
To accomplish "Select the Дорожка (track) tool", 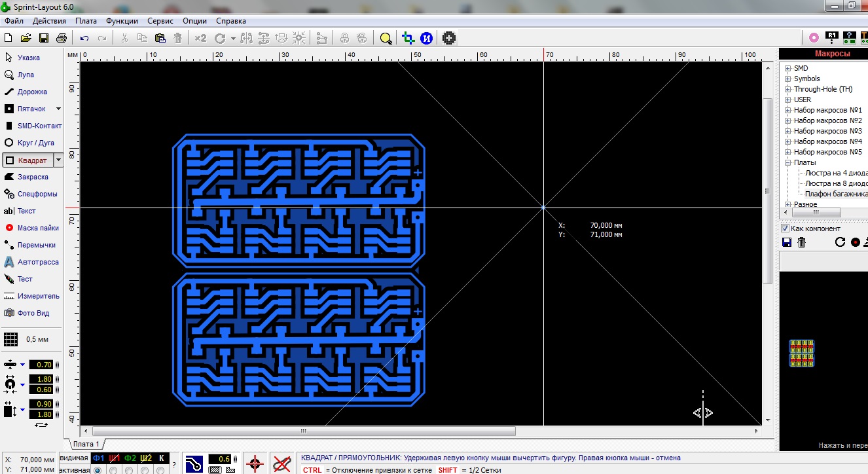I will point(31,92).
